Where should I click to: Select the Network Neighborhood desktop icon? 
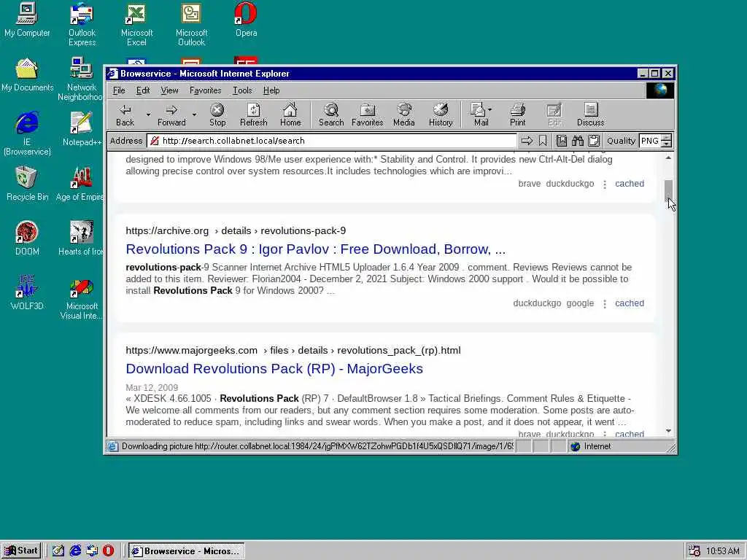(x=80, y=79)
